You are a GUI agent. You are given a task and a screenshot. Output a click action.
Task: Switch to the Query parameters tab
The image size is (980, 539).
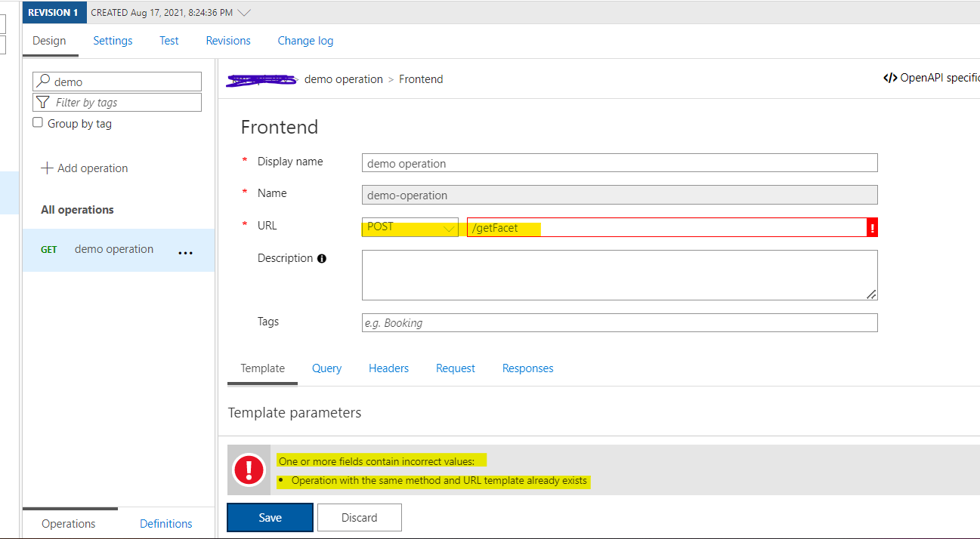(326, 368)
